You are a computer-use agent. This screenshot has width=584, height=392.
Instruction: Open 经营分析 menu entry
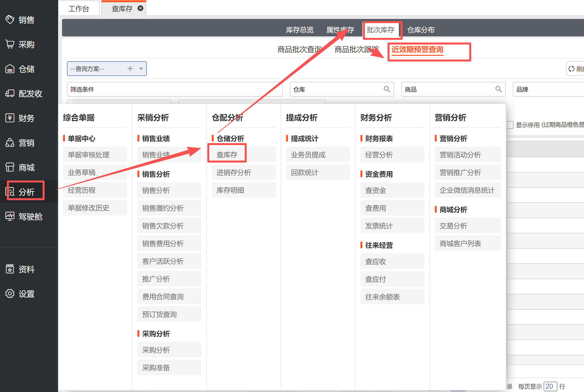pos(392,154)
